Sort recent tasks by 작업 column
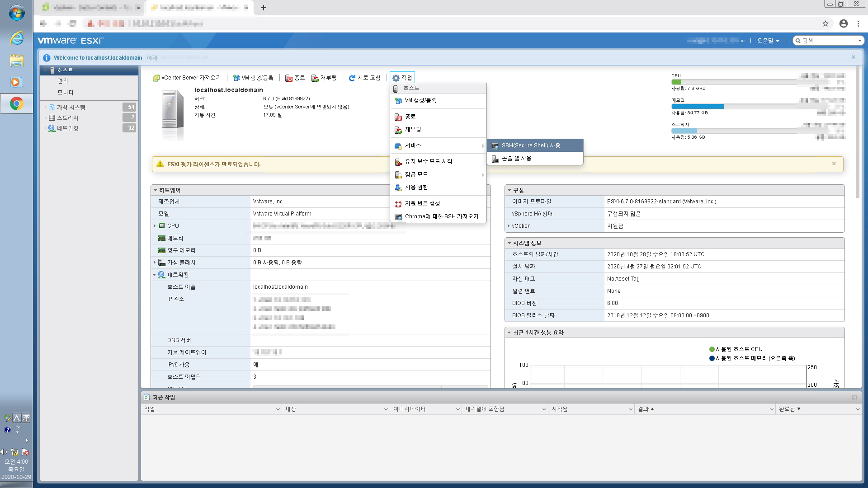The width and height of the screenshot is (868, 488). click(x=212, y=409)
